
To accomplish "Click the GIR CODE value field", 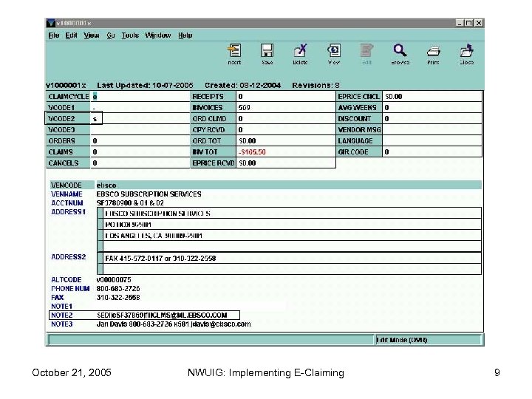I will click(x=432, y=152).
